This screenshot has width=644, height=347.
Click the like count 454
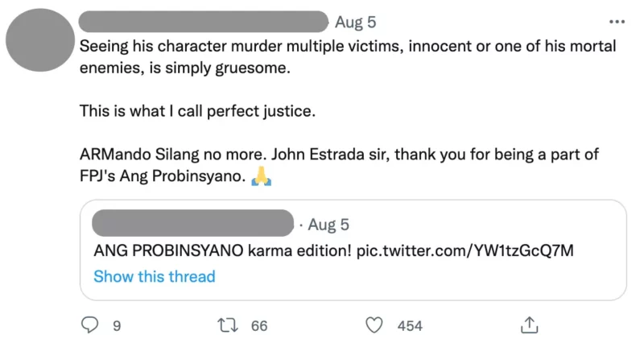410,325
